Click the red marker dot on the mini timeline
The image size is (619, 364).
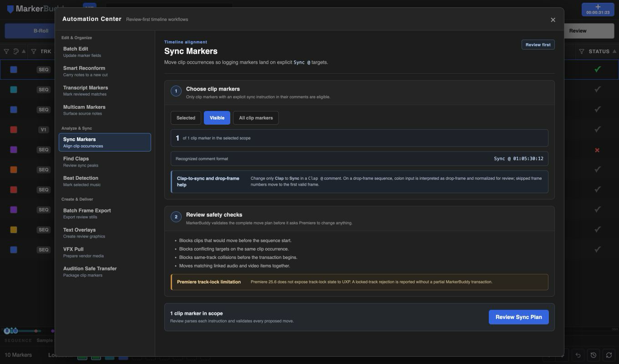coord(36,331)
